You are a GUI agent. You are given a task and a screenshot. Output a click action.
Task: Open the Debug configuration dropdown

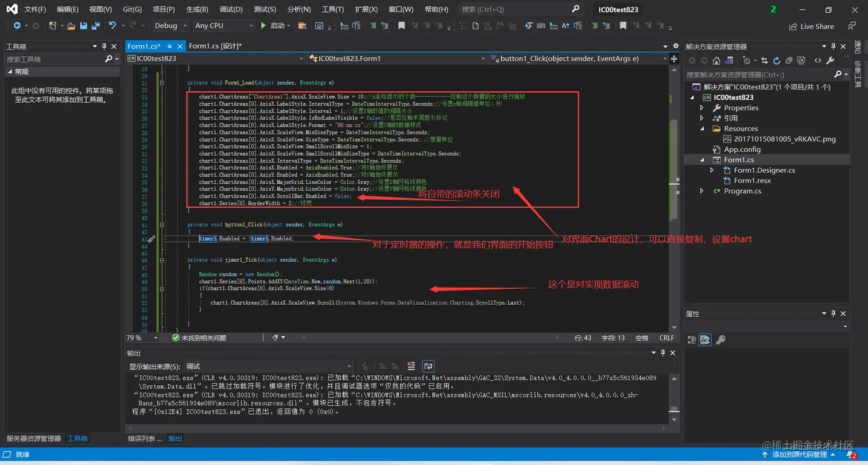click(x=170, y=26)
